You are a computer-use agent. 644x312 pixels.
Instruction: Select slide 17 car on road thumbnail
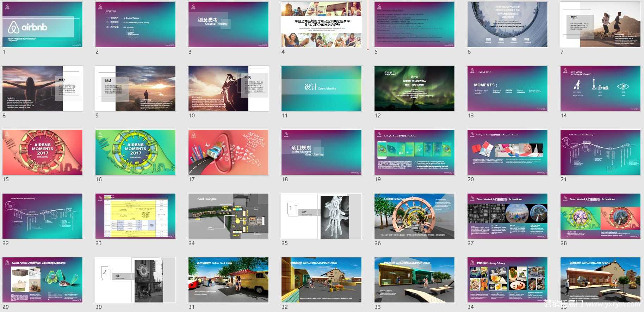tap(229, 152)
